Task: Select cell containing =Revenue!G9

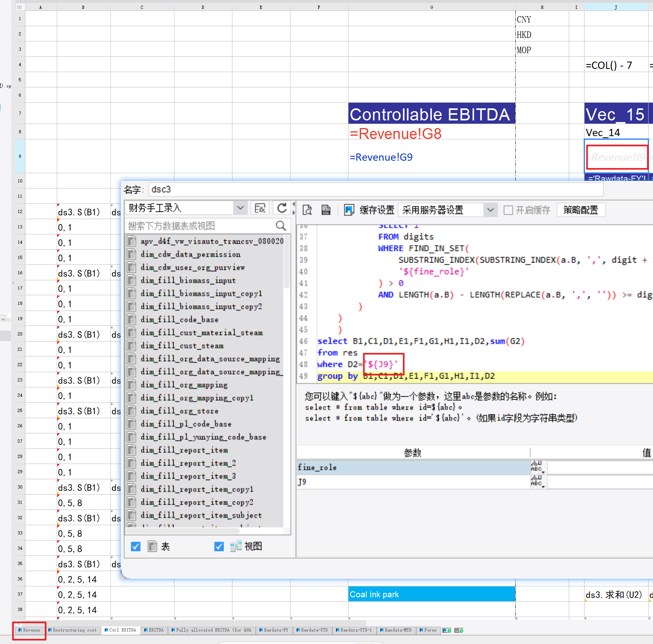Action: (431, 156)
